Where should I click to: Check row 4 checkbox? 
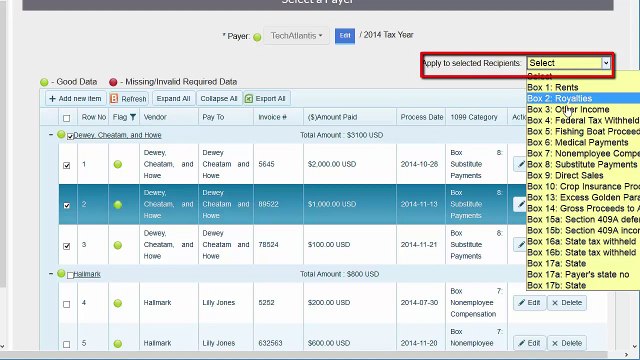(67, 304)
